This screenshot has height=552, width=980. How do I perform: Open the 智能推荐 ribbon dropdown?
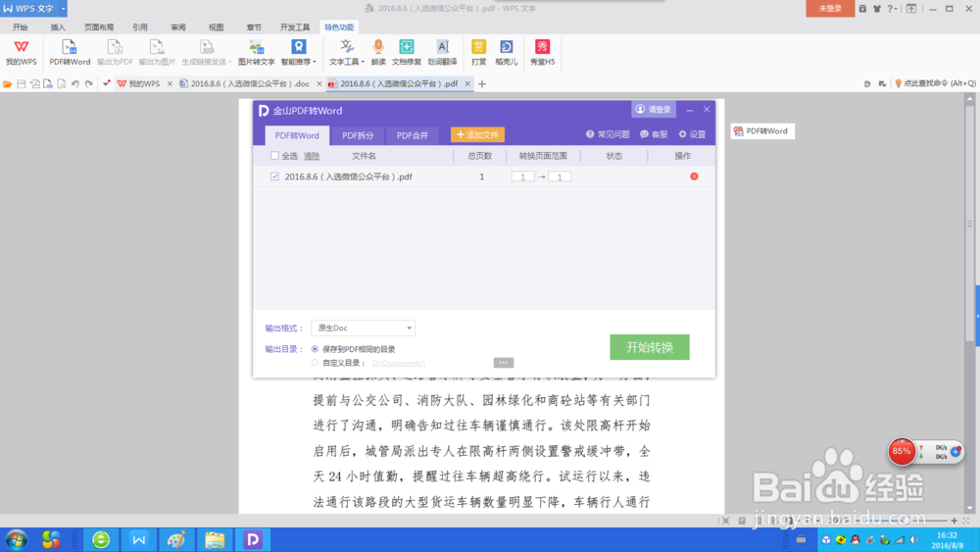click(298, 53)
